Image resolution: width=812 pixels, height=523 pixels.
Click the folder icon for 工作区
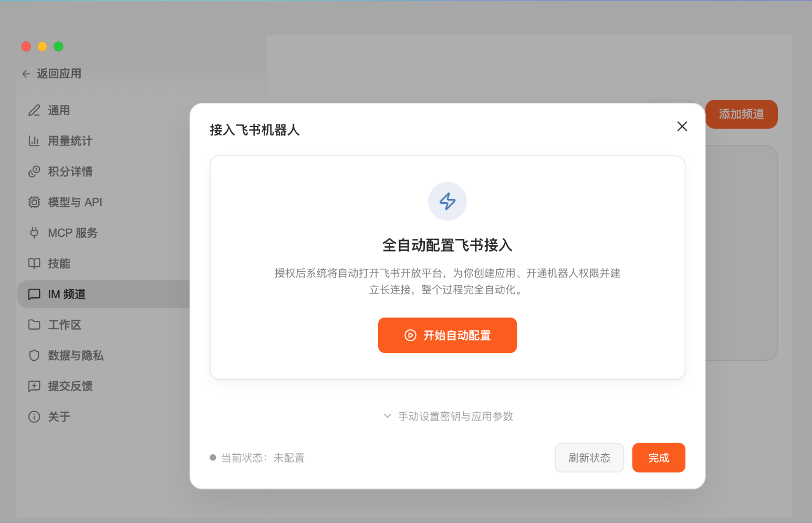point(34,325)
